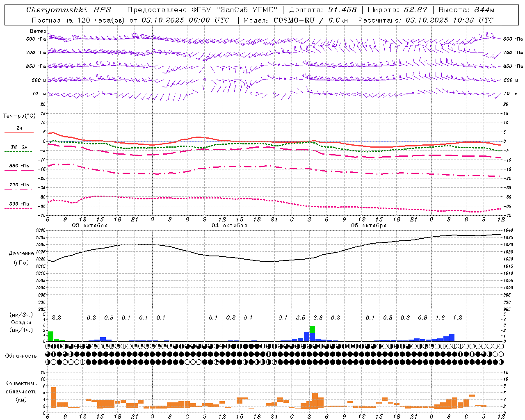Click the 04 октября date label

click(x=229, y=226)
